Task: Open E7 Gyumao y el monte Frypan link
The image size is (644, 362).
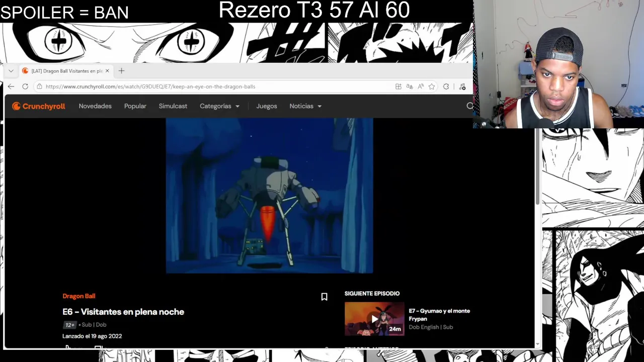Action: pyautogui.click(x=439, y=315)
